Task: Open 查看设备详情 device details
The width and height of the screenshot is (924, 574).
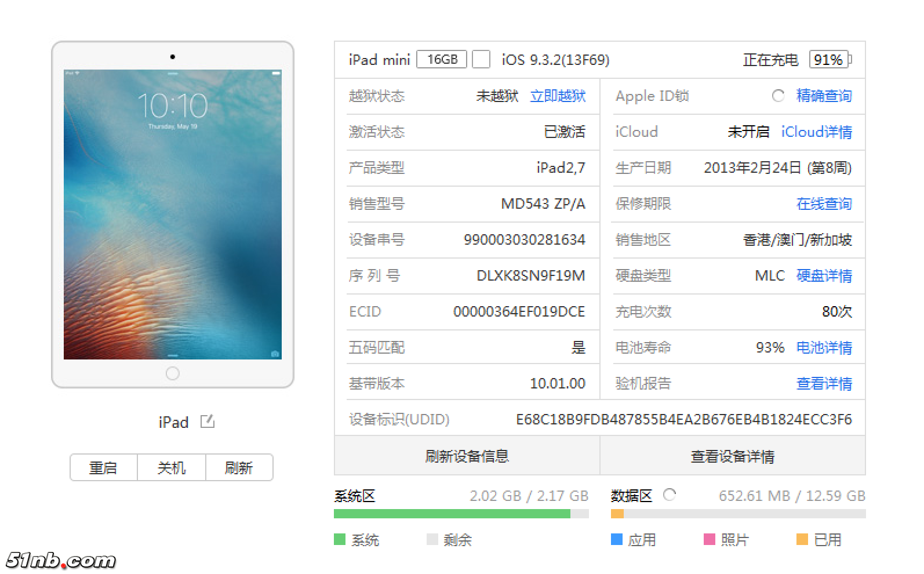Action: [x=732, y=456]
